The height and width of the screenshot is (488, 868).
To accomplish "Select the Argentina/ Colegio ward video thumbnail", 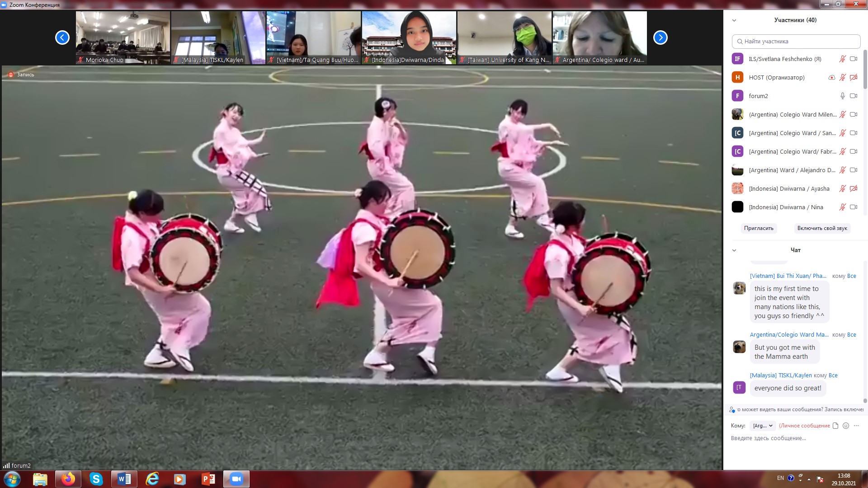I will 600,38.
